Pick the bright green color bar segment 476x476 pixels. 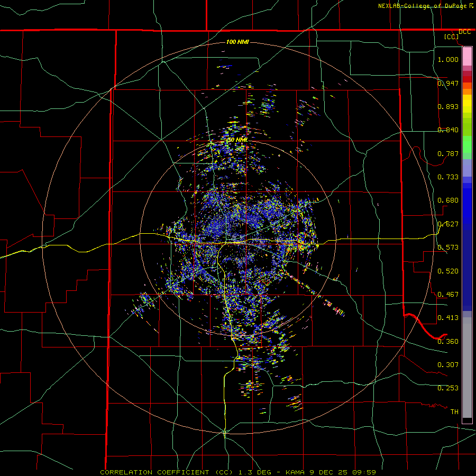click(x=467, y=144)
